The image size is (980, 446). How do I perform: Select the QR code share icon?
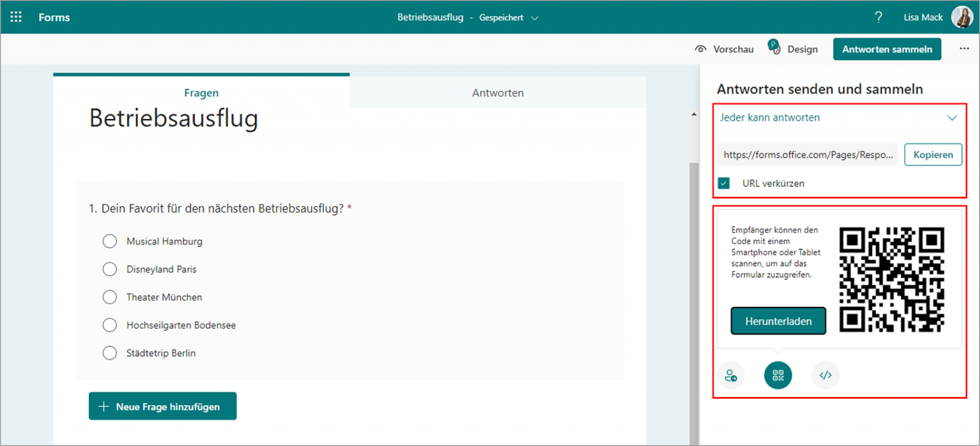click(778, 376)
